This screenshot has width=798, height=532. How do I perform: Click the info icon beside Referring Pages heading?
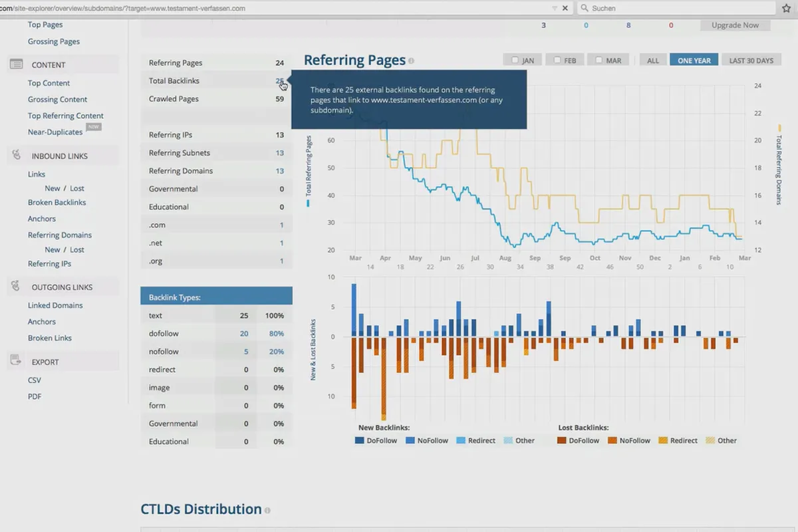pyautogui.click(x=411, y=61)
